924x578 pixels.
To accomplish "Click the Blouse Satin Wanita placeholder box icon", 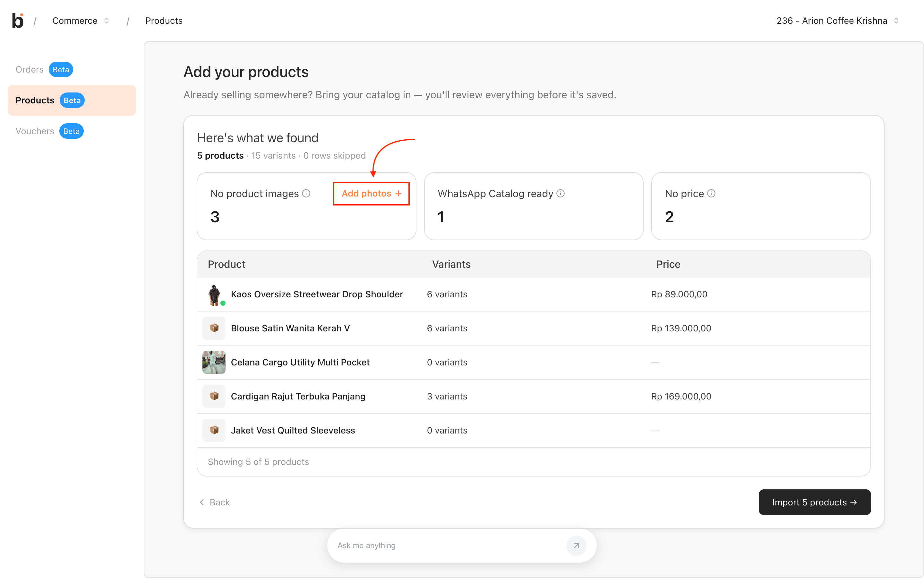I will tap(214, 328).
